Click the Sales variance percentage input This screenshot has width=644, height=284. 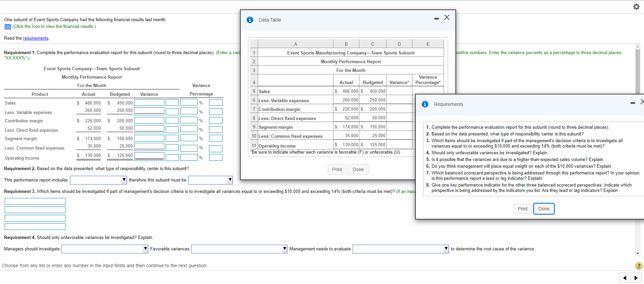[x=189, y=102]
